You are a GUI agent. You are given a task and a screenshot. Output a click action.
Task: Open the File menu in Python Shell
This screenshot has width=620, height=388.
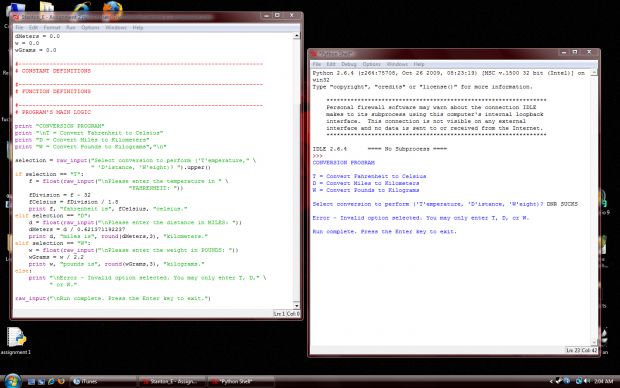coord(317,64)
